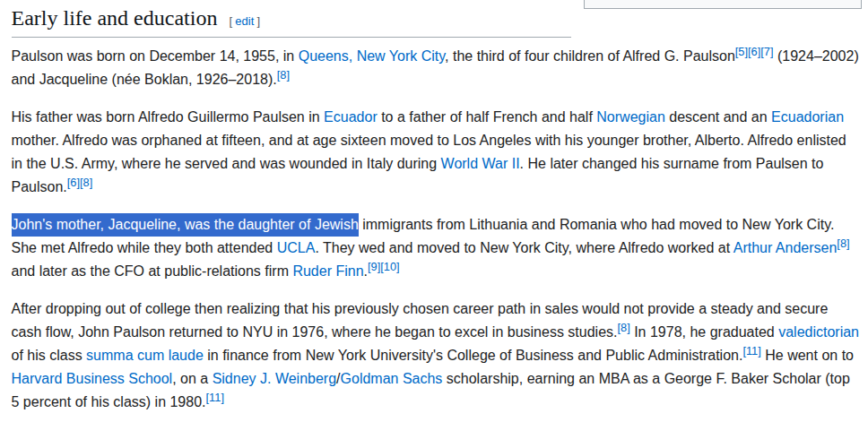Open the World War II article link
Screen dimensions: 868x422
(x=481, y=163)
